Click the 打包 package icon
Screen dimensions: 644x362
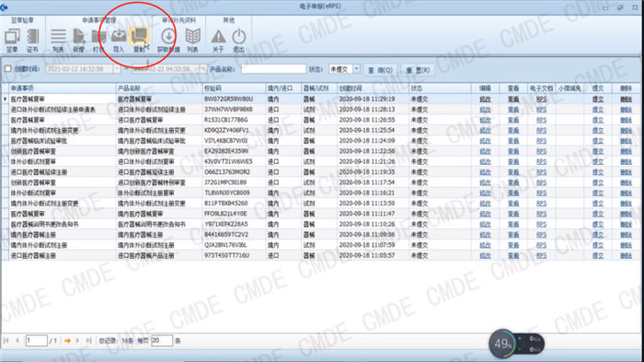(x=98, y=41)
